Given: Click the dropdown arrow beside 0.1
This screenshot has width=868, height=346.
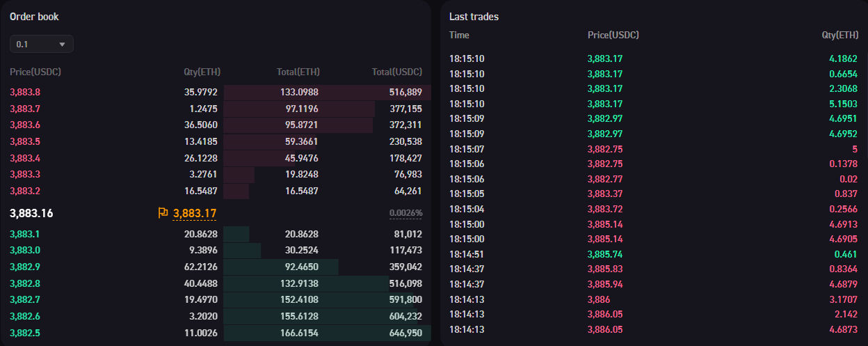Looking at the screenshot, I should [63, 45].
